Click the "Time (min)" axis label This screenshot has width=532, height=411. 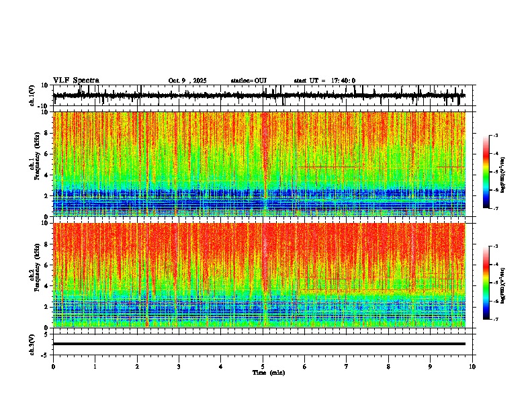click(269, 373)
